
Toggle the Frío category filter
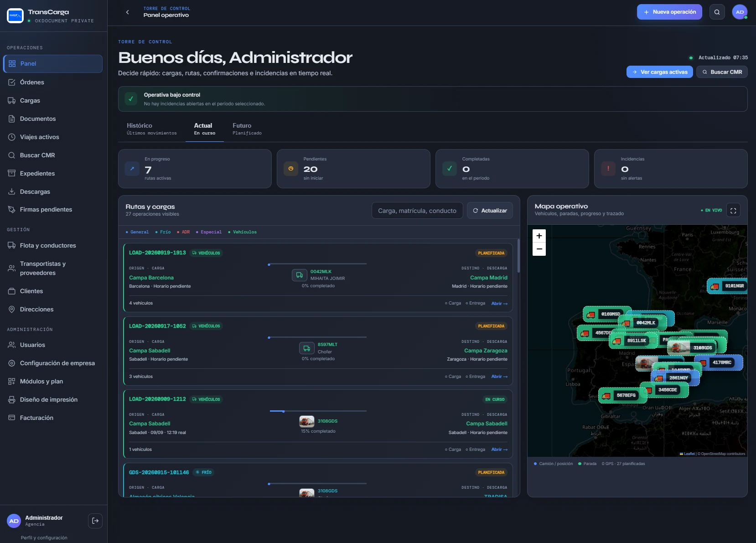pyautogui.click(x=163, y=232)
